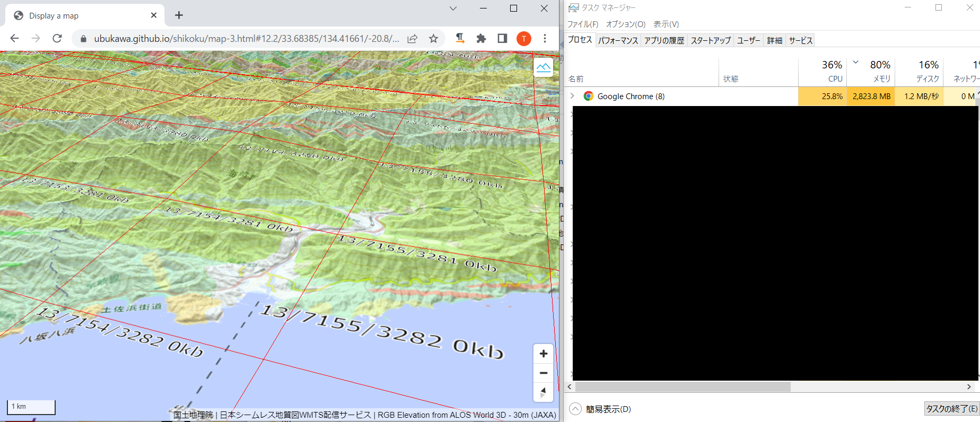
Task: Click Chrome disk value 1.2 MB/秒
Action: point(919,96)
